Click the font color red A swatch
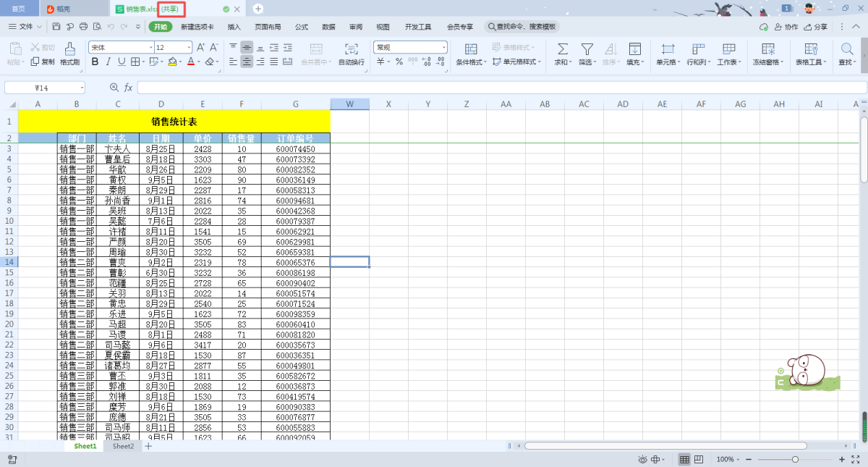The image size is (868, 467). [191, 62]
